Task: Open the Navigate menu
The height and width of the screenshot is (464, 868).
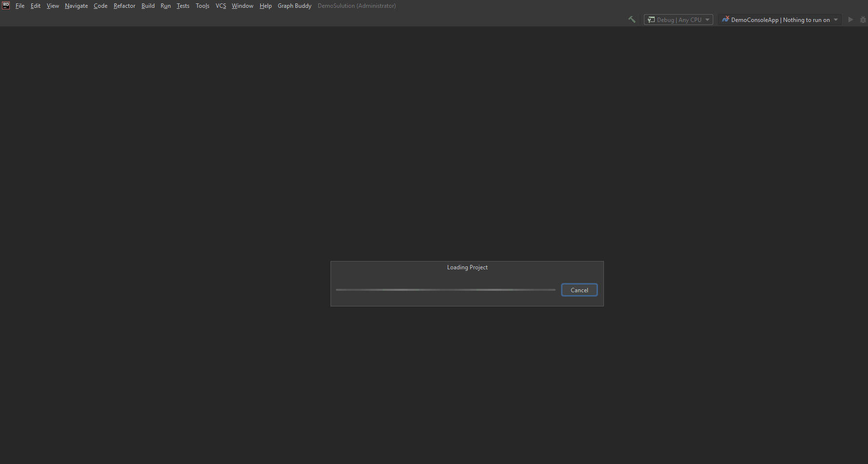Action: click(76, 5)
